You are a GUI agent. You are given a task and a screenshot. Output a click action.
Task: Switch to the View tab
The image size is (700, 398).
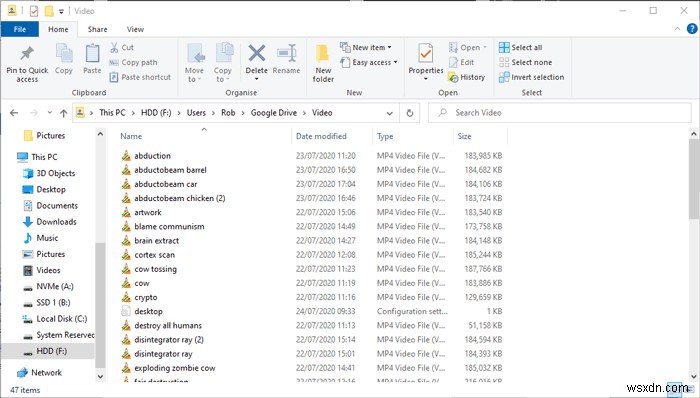135,29
